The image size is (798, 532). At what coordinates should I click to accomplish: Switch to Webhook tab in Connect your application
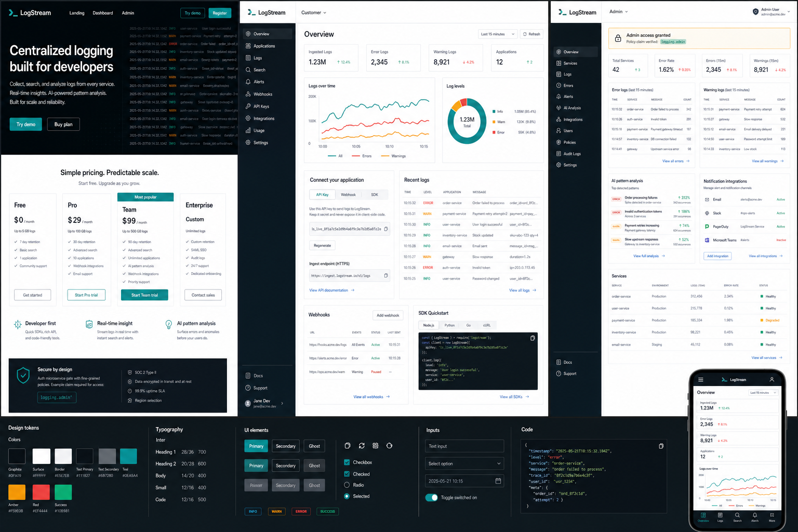[348, 195]
